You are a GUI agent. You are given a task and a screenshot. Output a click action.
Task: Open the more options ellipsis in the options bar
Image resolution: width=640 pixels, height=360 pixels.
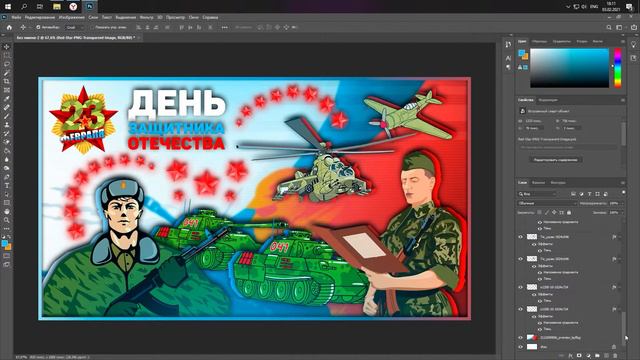[x=225, y=27]
